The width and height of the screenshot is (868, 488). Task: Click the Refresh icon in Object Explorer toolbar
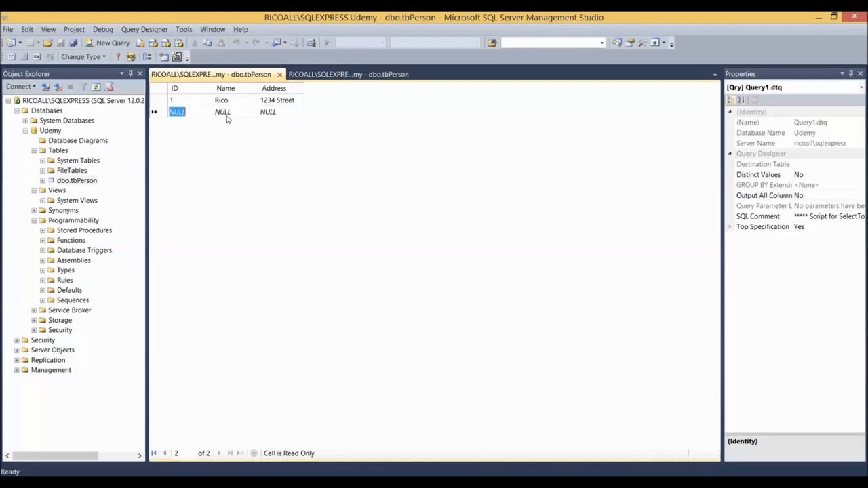click(96, 87)
